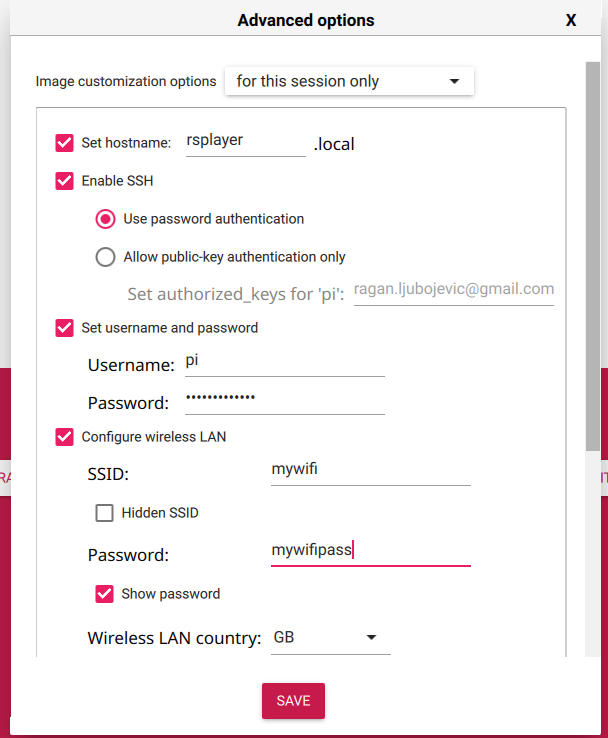Screen dimensions: 608x738
Task: Select Use password authentication option
Action: (105, 219)
